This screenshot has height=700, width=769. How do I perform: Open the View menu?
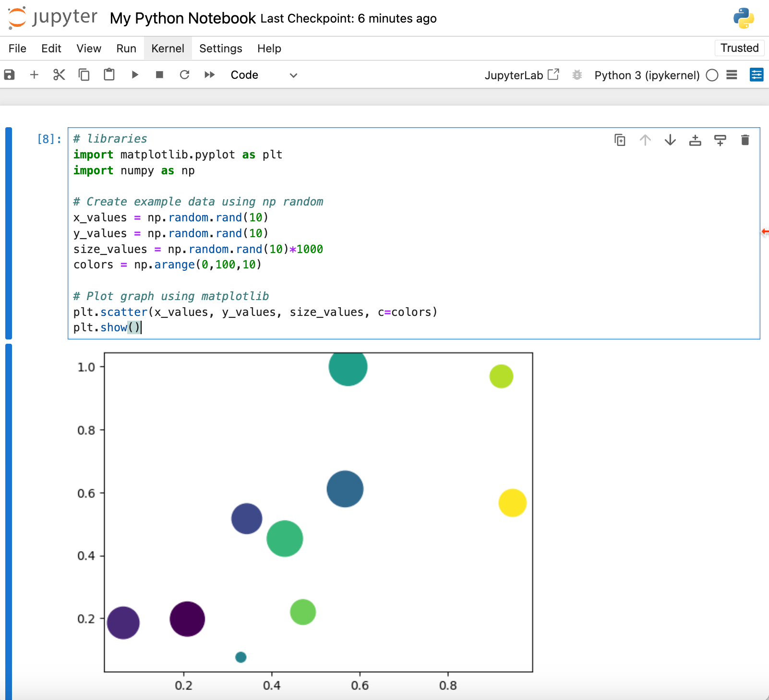(89, 48)
